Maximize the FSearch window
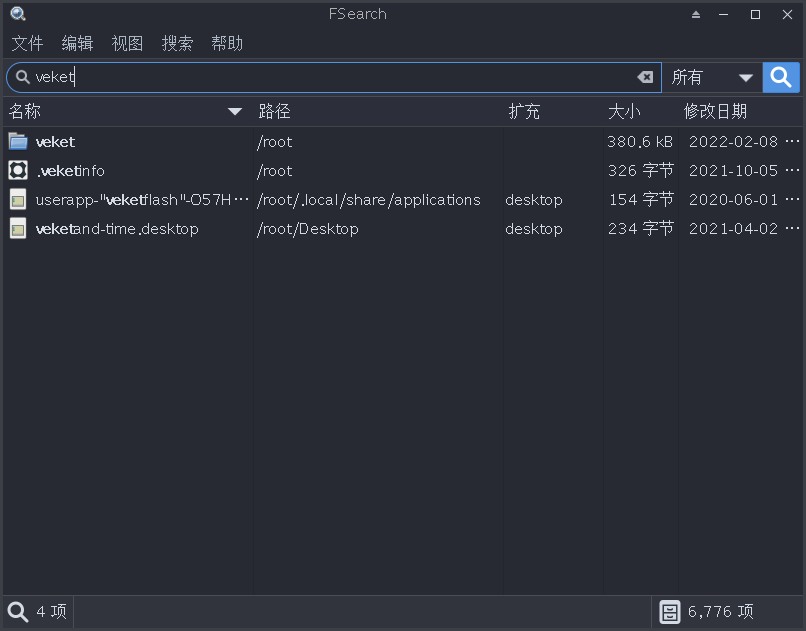This screenshot has height=631, width=806. coord(755,14)
